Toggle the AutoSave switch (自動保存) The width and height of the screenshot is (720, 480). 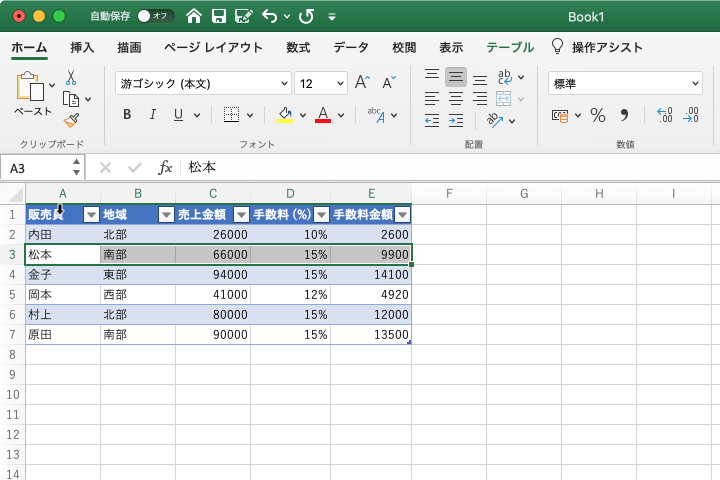coord(155,17)
